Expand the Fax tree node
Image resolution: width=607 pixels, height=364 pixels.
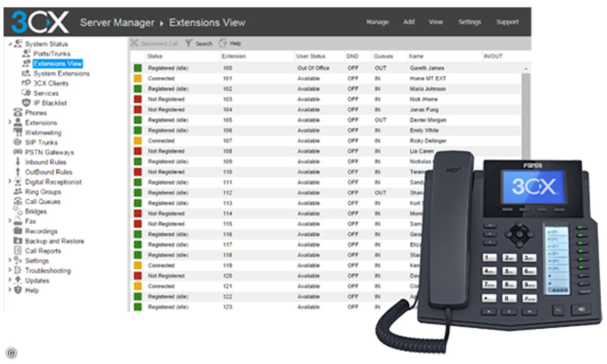pos(10,221)
